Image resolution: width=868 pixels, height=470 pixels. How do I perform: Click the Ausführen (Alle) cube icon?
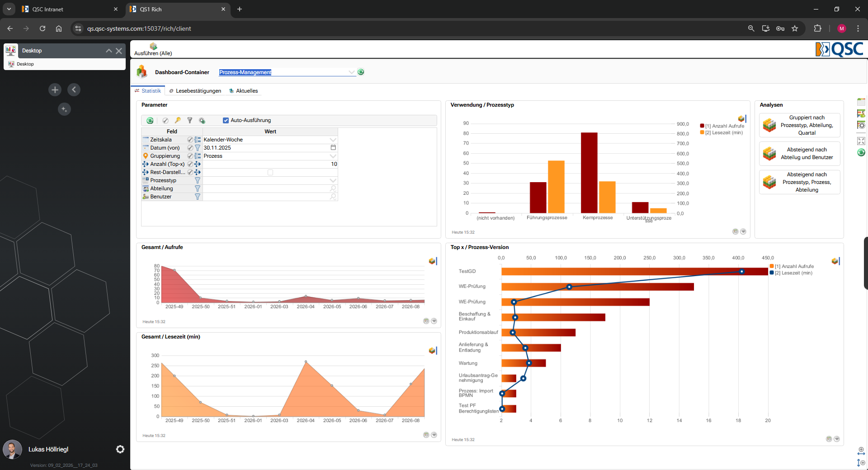[x=153, y=46]
